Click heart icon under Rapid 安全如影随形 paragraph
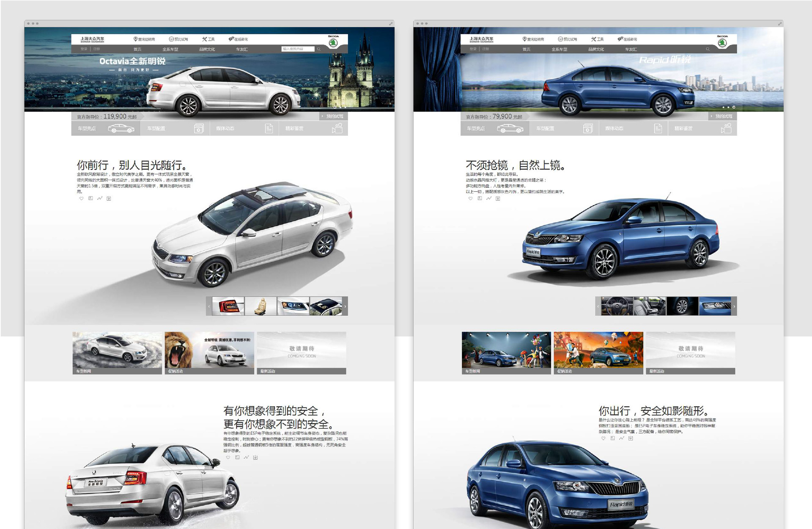The image size is (812, 529). tap(603, 438)
